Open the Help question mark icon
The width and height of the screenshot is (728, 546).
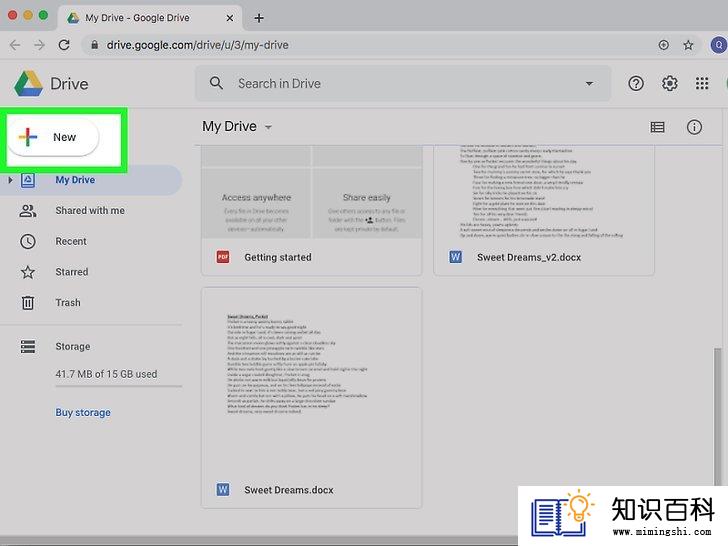[636, 84]
